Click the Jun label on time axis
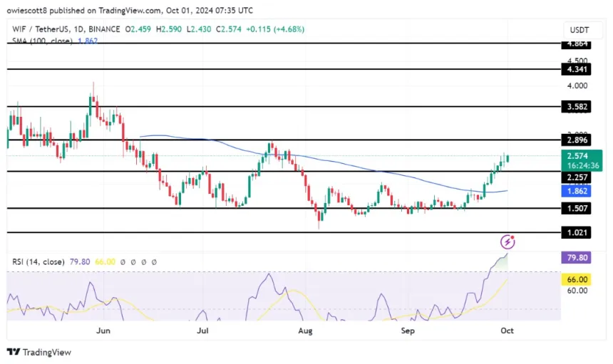Viewport: 613px width, 364px height. (103, 331)
